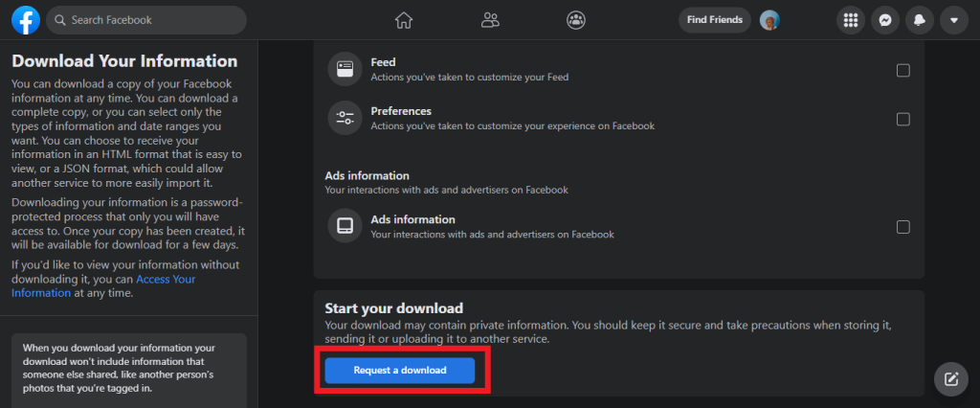The width and height of the screenshot is (980, 408).
Task: Click the Ads information tablet icon
Action: pyautogui.click(x=345, y=226)
